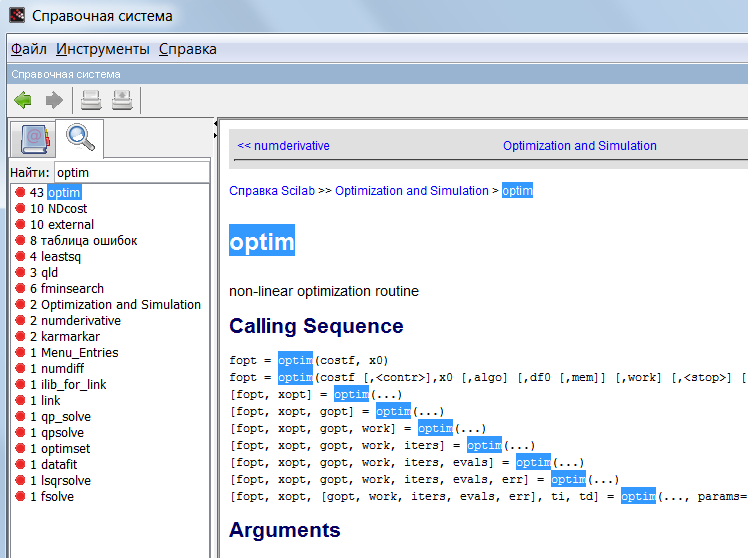This screenshot has width=748, height=558.
Task: Open the table of contents book tab
Action: pyautogui.click(x=34, y=139)
